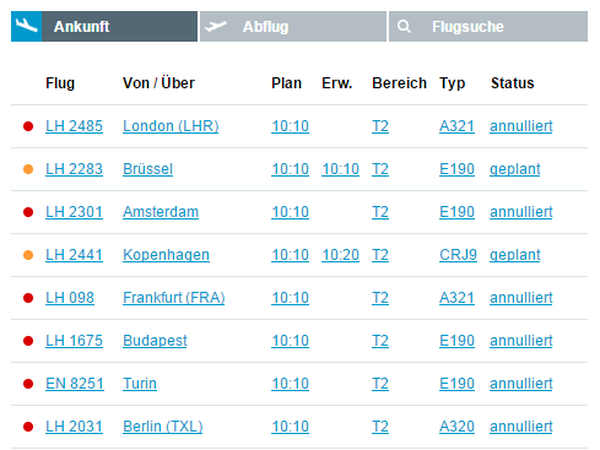This screenshot has height=450, width=600.
Task: Select the Ankunft tab
Action: pyautogui.click(x=104, y=26)
